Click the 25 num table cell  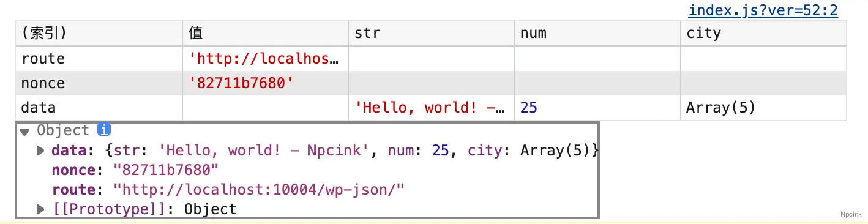coord(597,108)
